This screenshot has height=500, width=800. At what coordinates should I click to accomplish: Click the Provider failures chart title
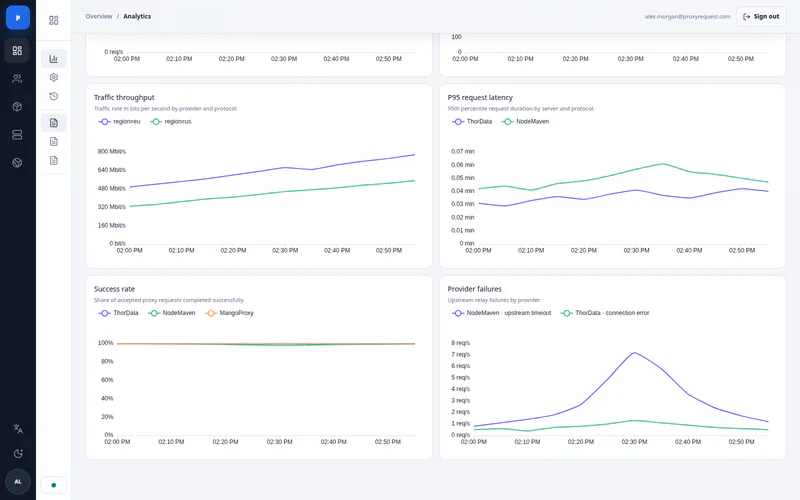(x=474, y=289)
